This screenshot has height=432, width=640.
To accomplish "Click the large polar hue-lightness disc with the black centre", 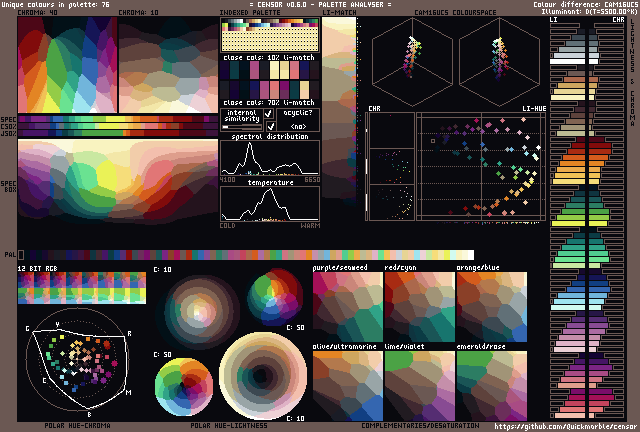I will pyautogui.click(x=263, y=376).
